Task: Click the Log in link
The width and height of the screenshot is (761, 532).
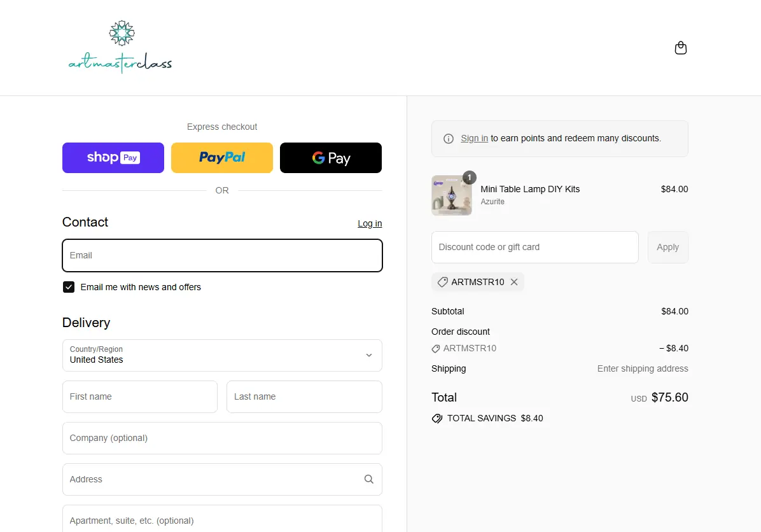Action: [370, 223]
